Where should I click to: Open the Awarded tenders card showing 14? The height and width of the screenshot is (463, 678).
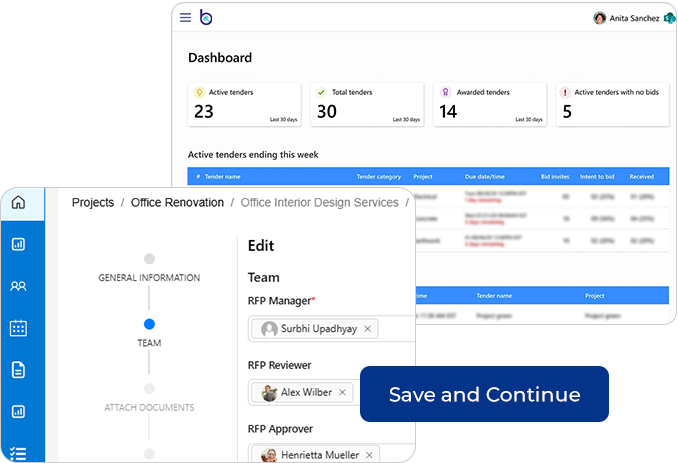point(490,105)
